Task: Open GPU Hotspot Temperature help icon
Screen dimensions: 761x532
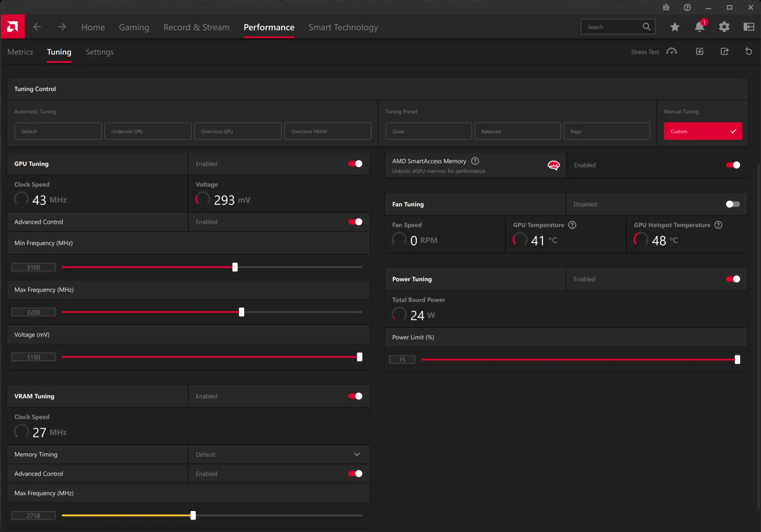Action: [x=718, y=225]
